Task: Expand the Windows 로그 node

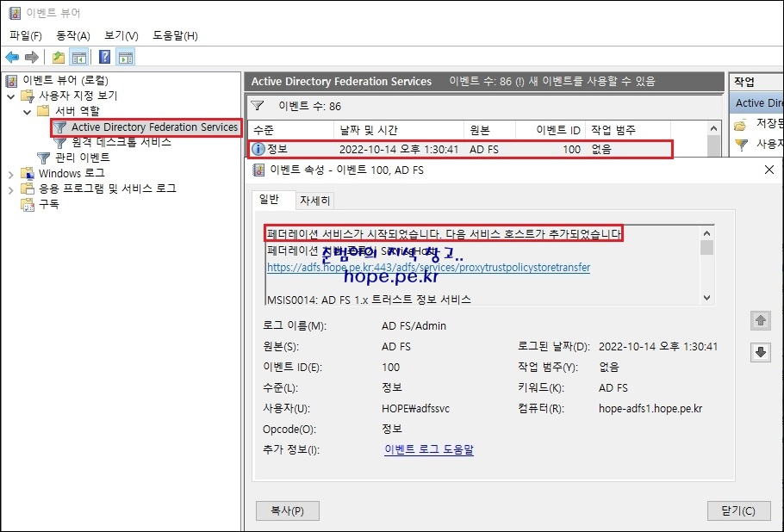Action: [11, 175]
